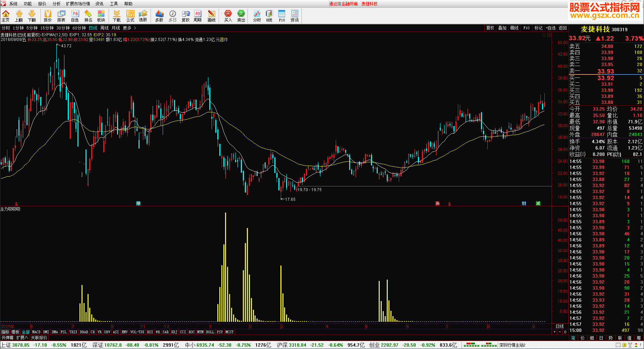Image resolution: width=644 pixels, height=349 pixels.
Task: Open the 公式 formula editor icon
Action: tap(130, 16)
